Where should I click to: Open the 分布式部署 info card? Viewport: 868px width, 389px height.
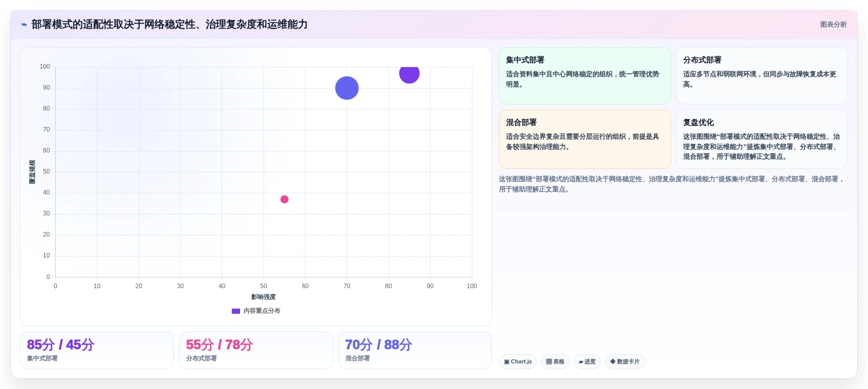[762, 76]
